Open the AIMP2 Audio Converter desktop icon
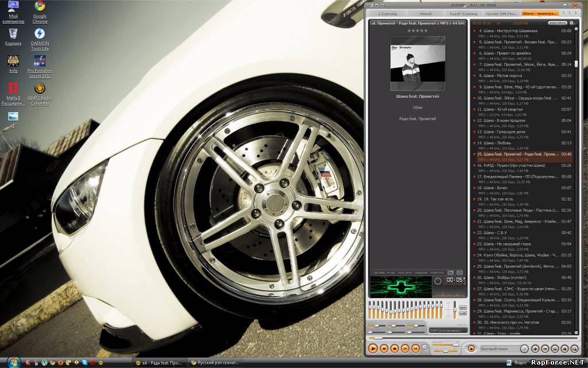Viewport: 588px width, 368px height. [40, 94]
